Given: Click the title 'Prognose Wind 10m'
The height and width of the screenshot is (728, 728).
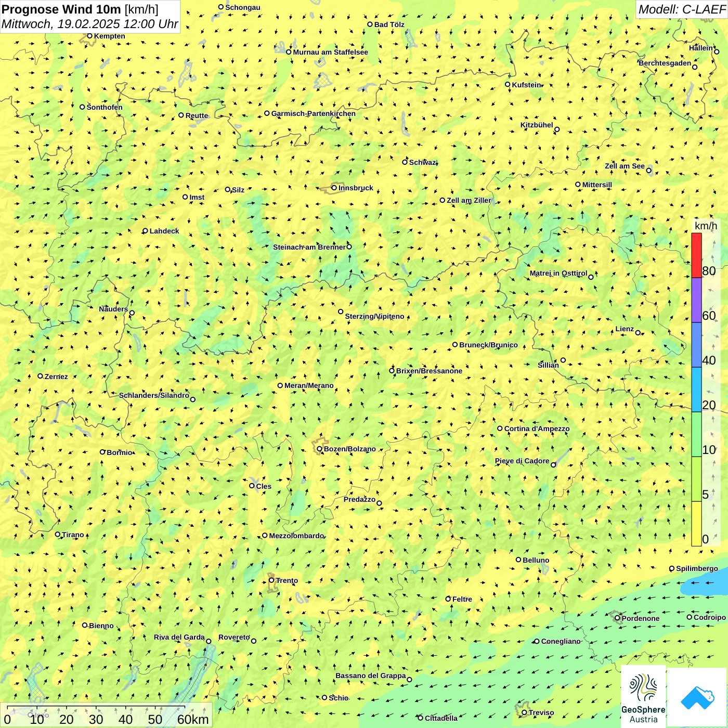Looking at the screenshot, I should pyautogui.click(x=61, y=9).
